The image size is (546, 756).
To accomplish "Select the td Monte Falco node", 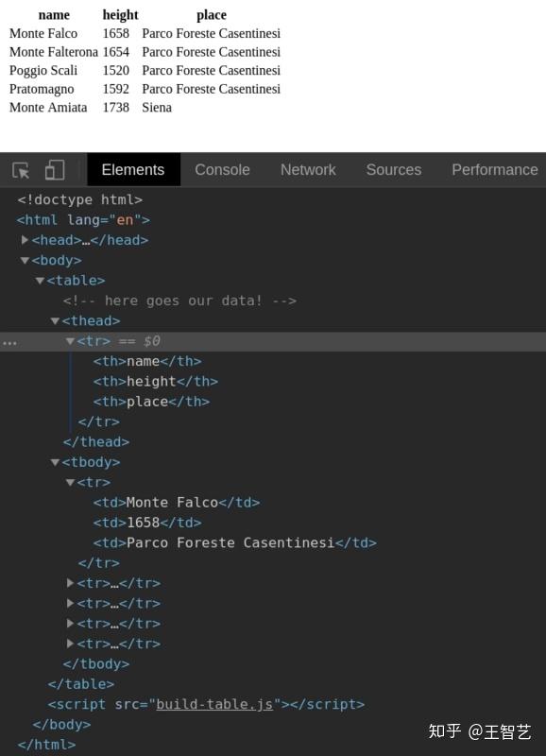I will [x=177, y=503].
